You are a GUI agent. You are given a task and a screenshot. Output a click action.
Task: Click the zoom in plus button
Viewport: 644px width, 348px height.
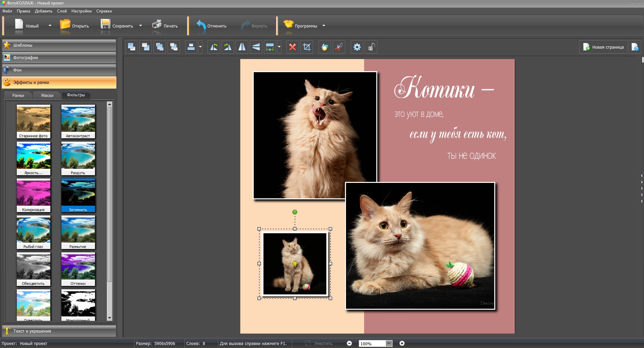pyautogui.click(x=402, y=343)
